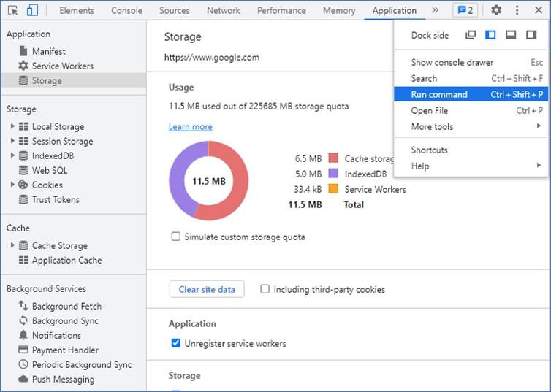Choose dock to right icon
Viewport: 551px width, 392px height.
(x=531, y=35)
